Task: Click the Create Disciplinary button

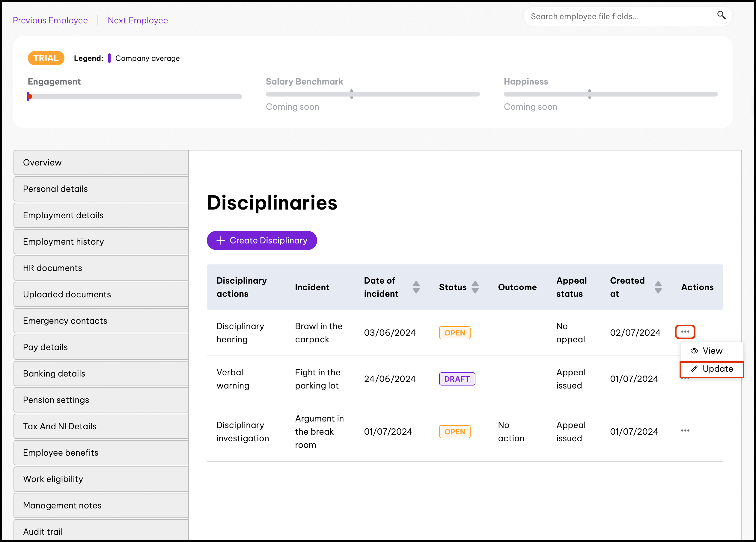Action: click(262, 240)
